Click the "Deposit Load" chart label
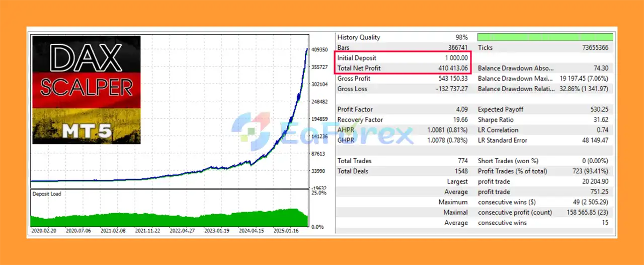The image size is (644, 265). [x=46, y=194]
